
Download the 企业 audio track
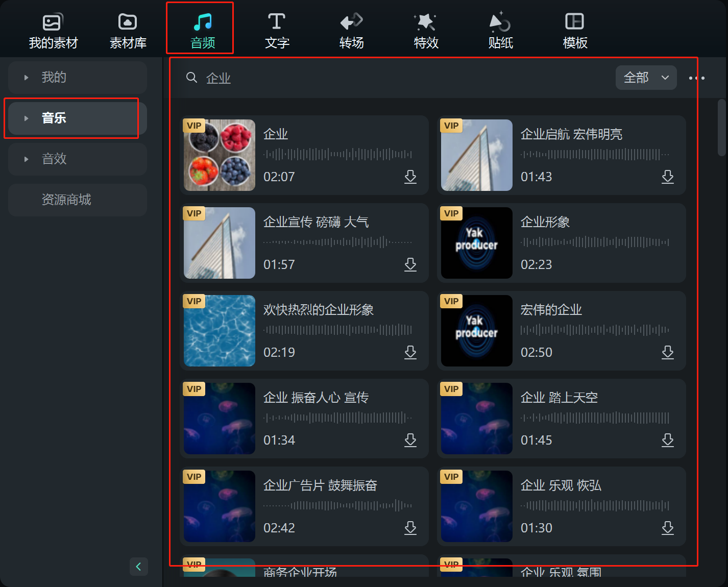(x=410, y=177)
